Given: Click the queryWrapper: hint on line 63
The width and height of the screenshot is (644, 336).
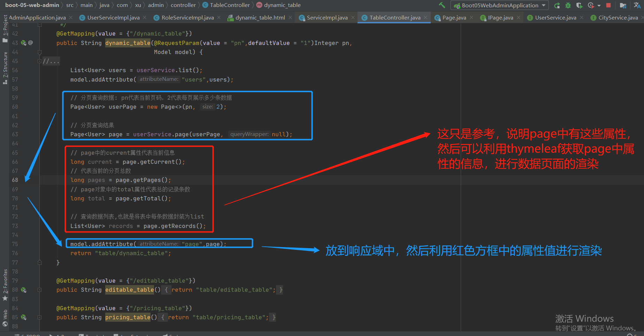Looking at the screenshot, I should (250, 134).
